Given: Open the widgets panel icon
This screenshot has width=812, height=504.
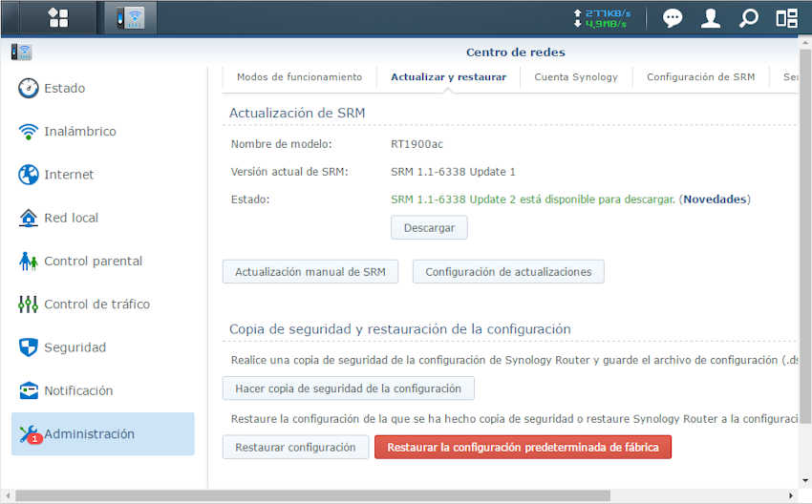Looking at the screenshot, I should [x=786, y=18].
